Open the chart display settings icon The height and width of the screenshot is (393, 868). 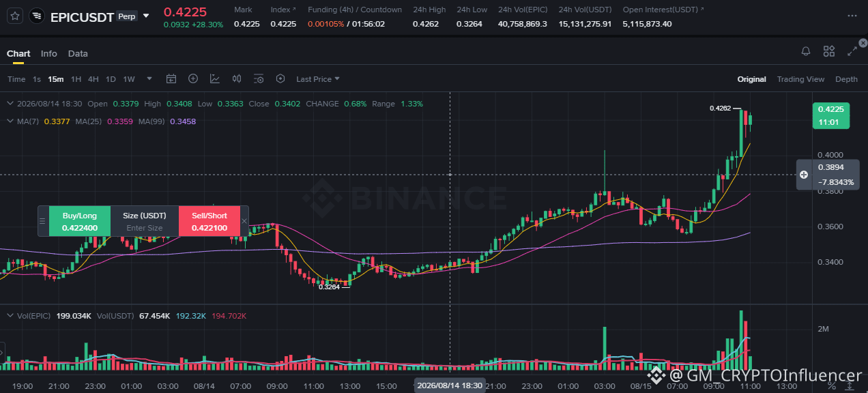point(259,79)
